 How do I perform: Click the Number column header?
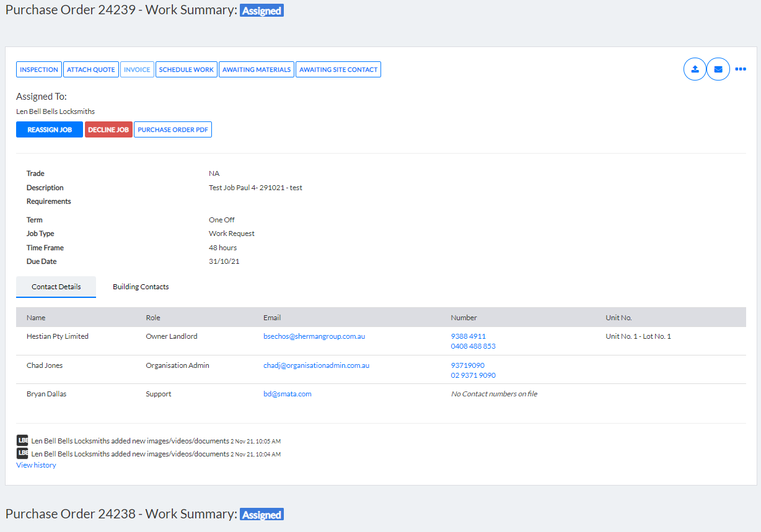[464, 318]
